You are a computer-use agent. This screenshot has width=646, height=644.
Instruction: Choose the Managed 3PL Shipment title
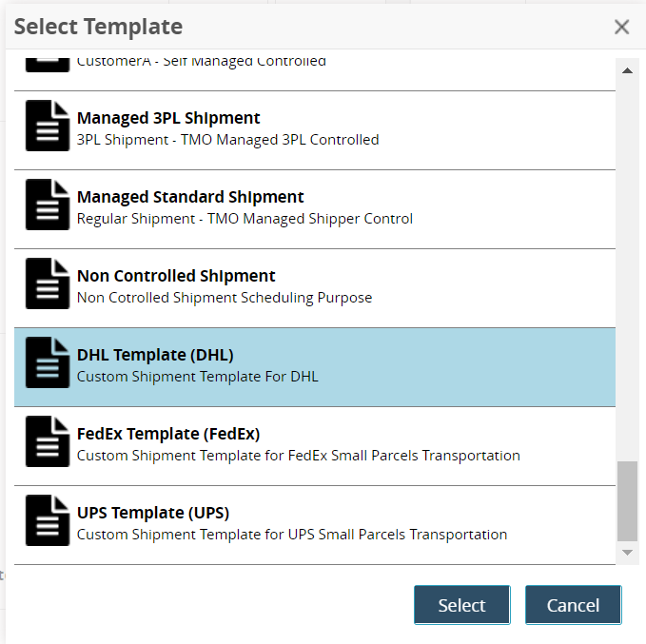click(x=168, y=118)
